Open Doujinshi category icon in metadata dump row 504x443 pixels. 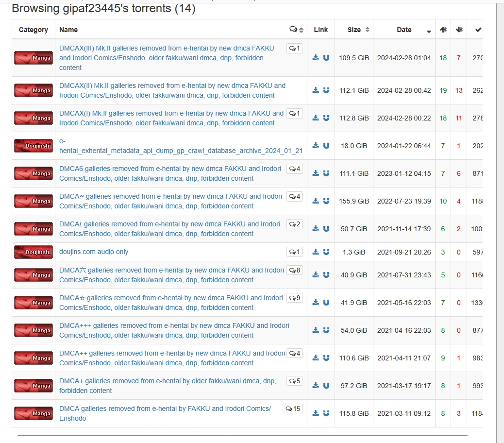pos(34,146)
